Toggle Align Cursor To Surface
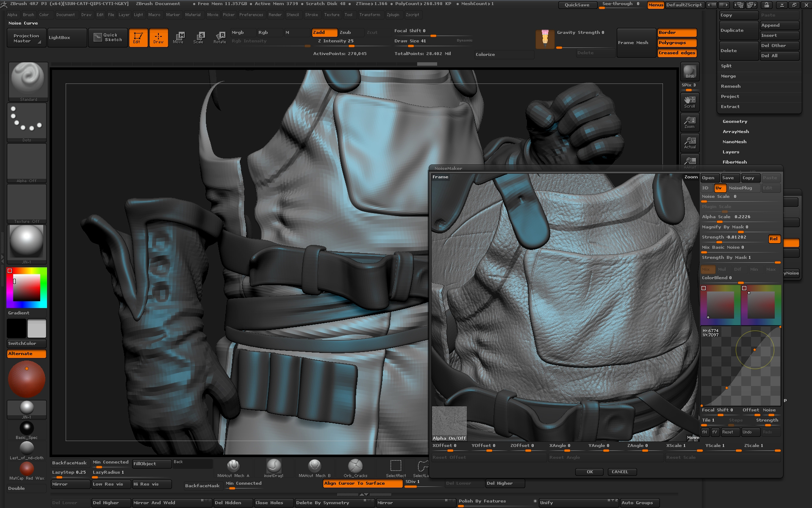Screen dimensions: 812x508 click(363, 483)
